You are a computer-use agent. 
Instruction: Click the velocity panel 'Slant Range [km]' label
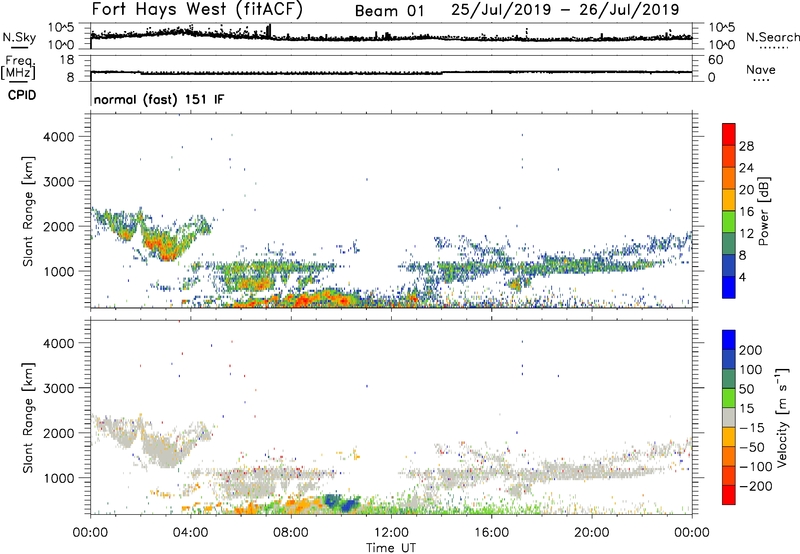point(28,417)
